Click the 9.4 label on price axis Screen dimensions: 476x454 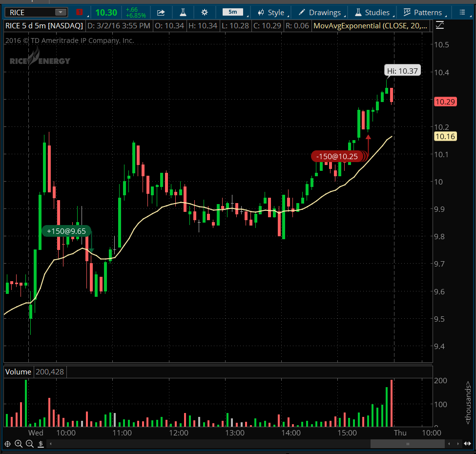tap(439, 346)
